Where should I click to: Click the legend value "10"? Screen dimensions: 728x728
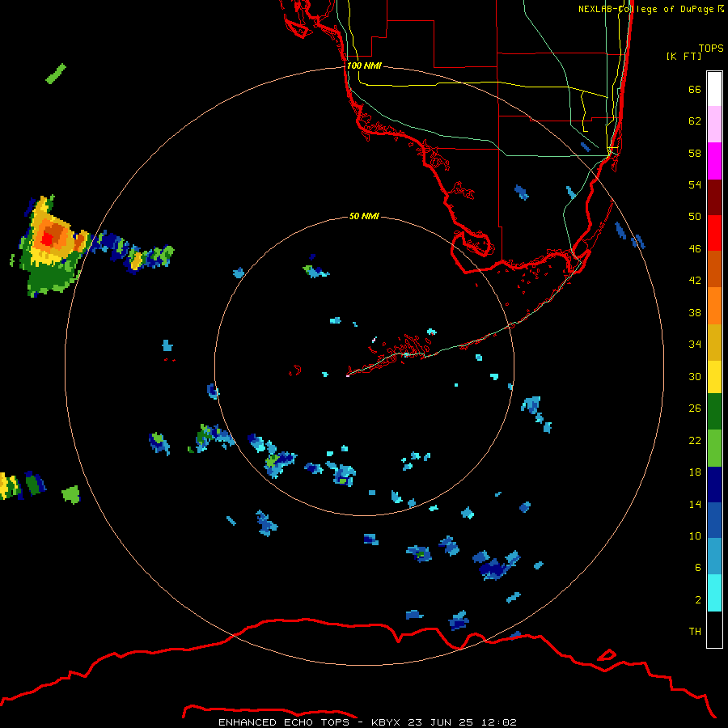(x=695, y=535)
